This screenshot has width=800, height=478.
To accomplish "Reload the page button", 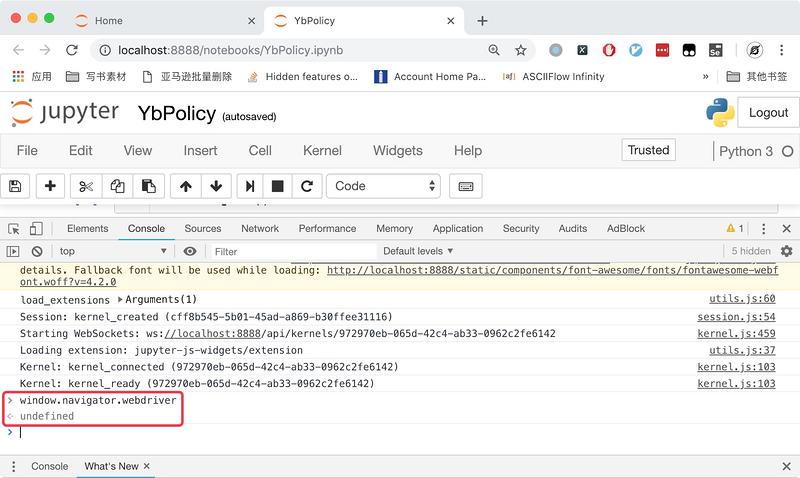I will [72, 50].
